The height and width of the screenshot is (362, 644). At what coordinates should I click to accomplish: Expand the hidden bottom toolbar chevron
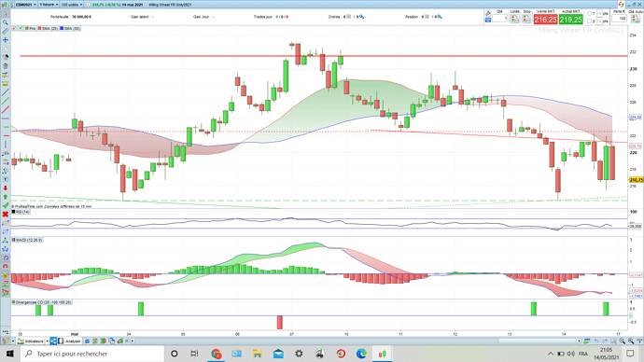click(x=127, y=341)
